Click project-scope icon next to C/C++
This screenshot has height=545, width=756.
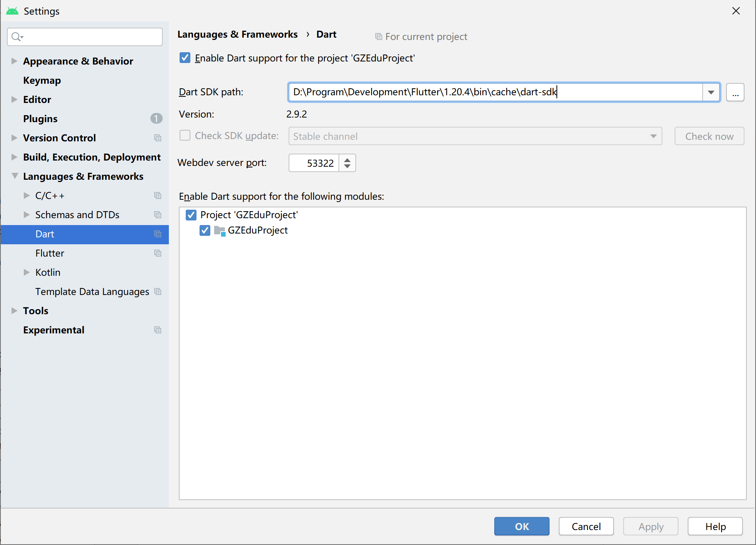coord(158,195)
